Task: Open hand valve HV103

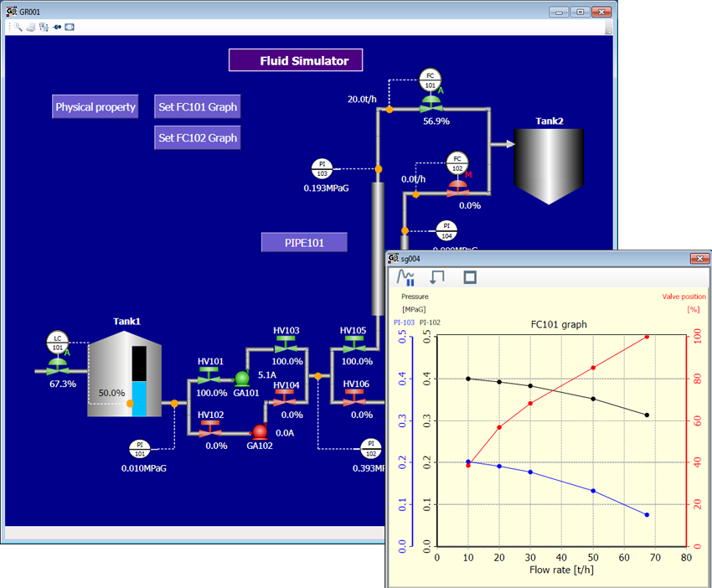Action: [x=286, y=345]
